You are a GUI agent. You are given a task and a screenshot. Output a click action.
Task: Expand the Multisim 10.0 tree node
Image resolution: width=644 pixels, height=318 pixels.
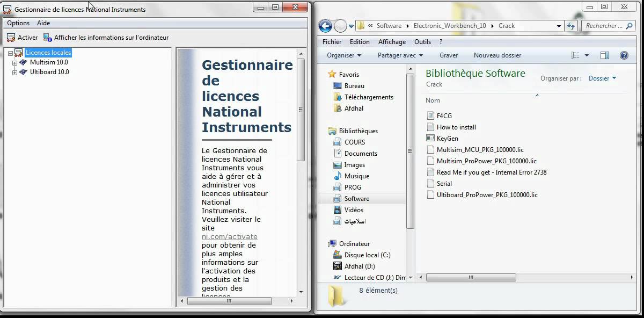click(x=14, y=63)
